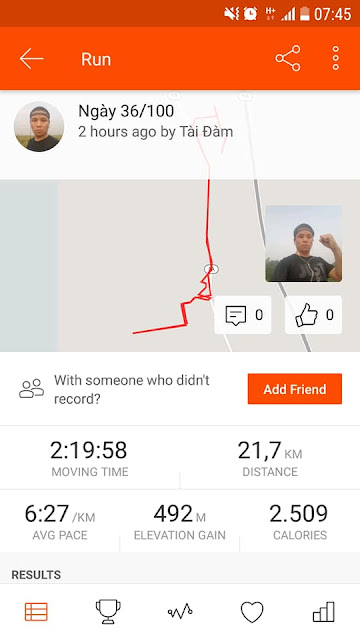The image size is (360, 640).
Task: Tap the alarm clock status icon
Action: click(250, 14)
